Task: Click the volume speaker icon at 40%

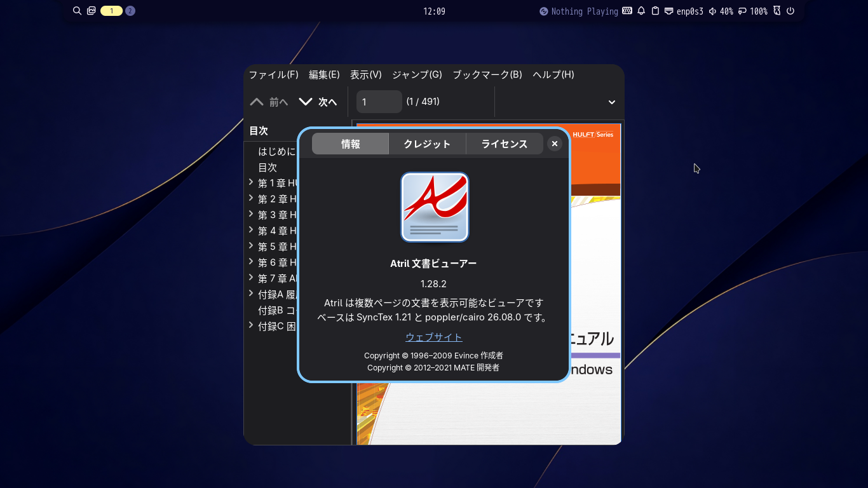Action: click(712, 11)
